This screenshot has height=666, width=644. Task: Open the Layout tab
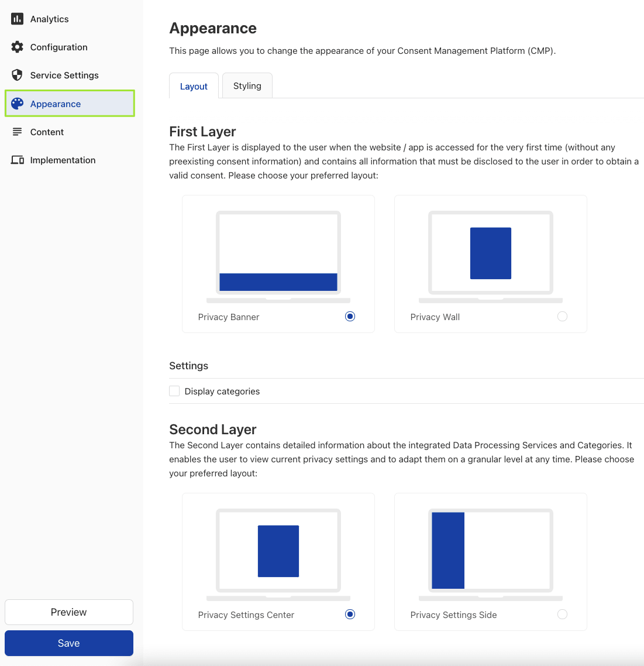pyautogui.click(x=194, y=87)
